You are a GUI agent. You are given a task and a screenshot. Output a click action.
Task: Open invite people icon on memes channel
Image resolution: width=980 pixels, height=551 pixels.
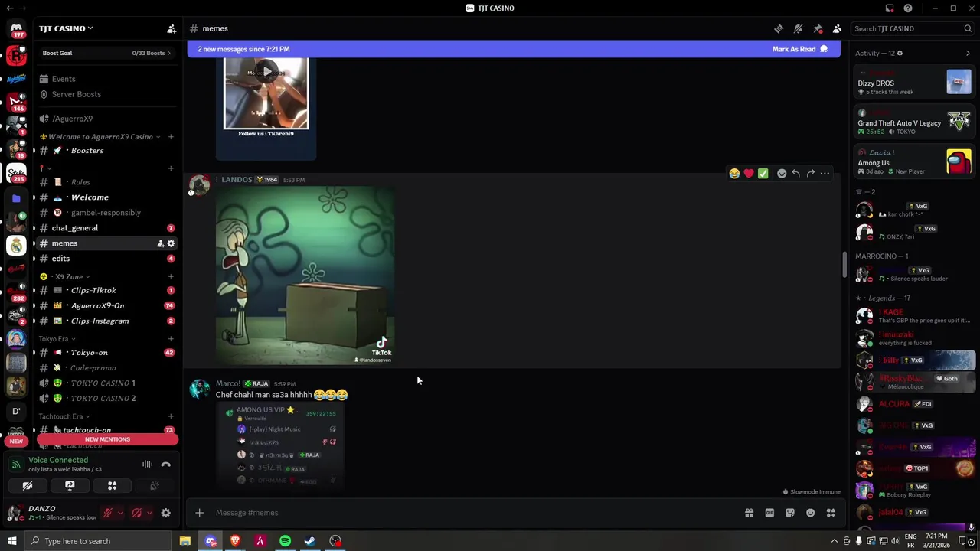pos(160,243)
